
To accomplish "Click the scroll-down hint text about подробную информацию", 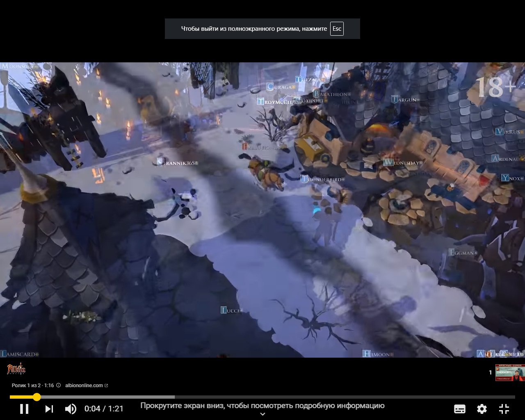I will [262, 406].
